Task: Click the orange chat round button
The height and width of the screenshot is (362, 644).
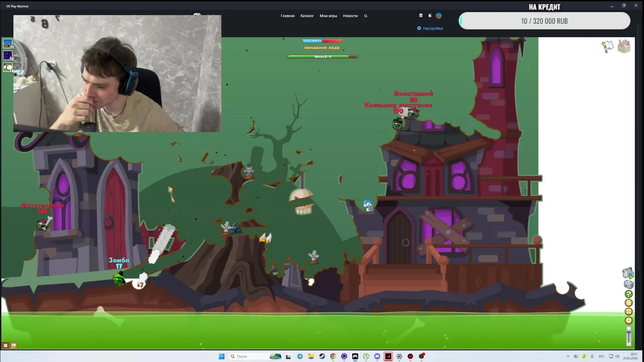Action: coord(628,303)
